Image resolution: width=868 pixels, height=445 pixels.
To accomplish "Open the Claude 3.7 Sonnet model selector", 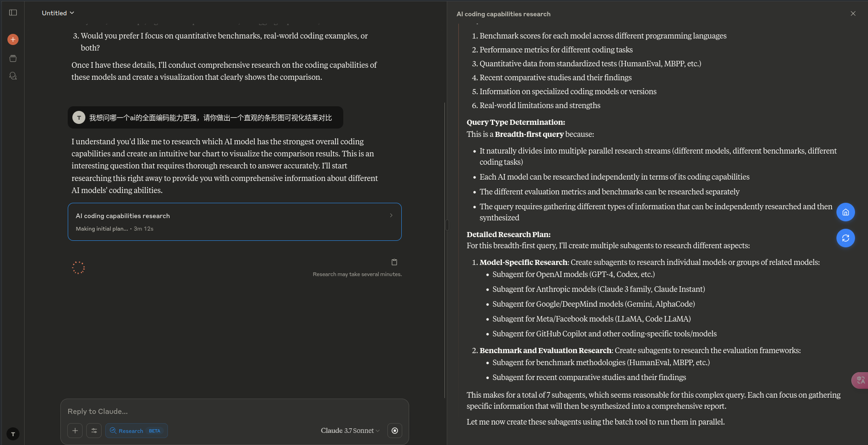I will [350, 431].
